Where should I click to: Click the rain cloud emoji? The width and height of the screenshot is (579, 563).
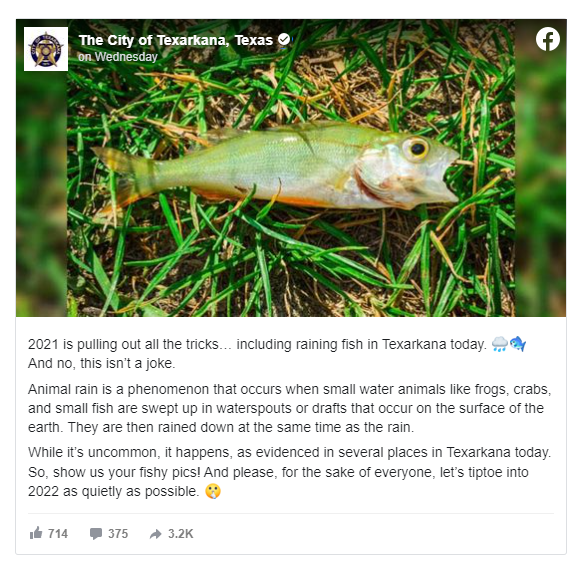pyautogui.click(x=500, y=344)
